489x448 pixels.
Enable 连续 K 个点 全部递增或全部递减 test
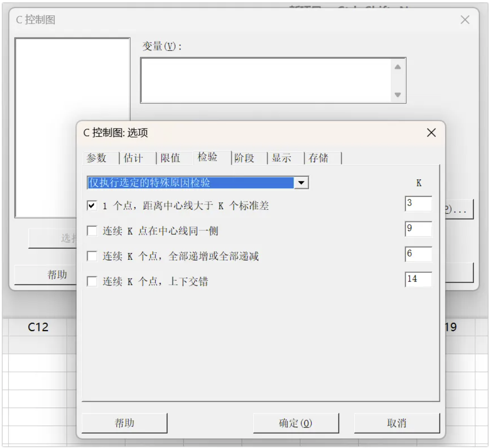92,256
